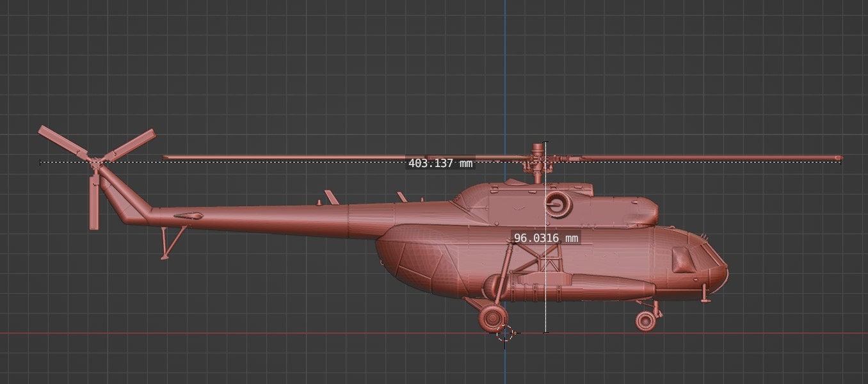Select the tail rotor hub
This screenshot has width=868, height=384.
click(x=96, y=163)
